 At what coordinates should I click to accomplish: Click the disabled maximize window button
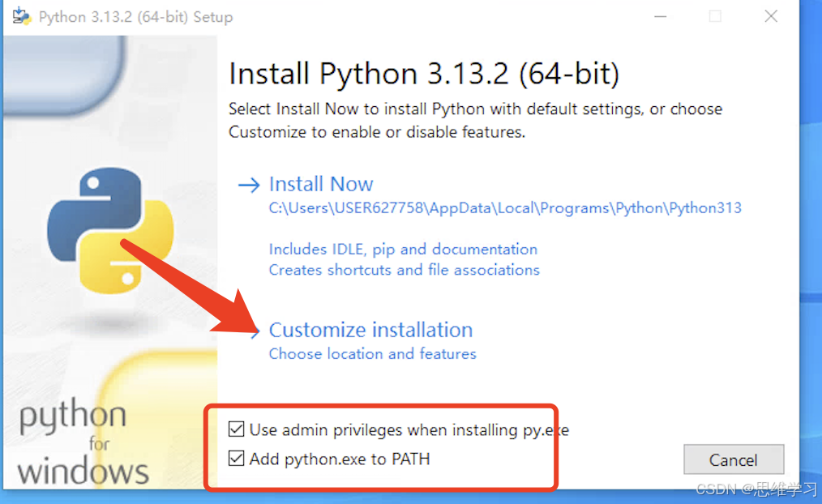pyautogui.click(x=715, y=17)
